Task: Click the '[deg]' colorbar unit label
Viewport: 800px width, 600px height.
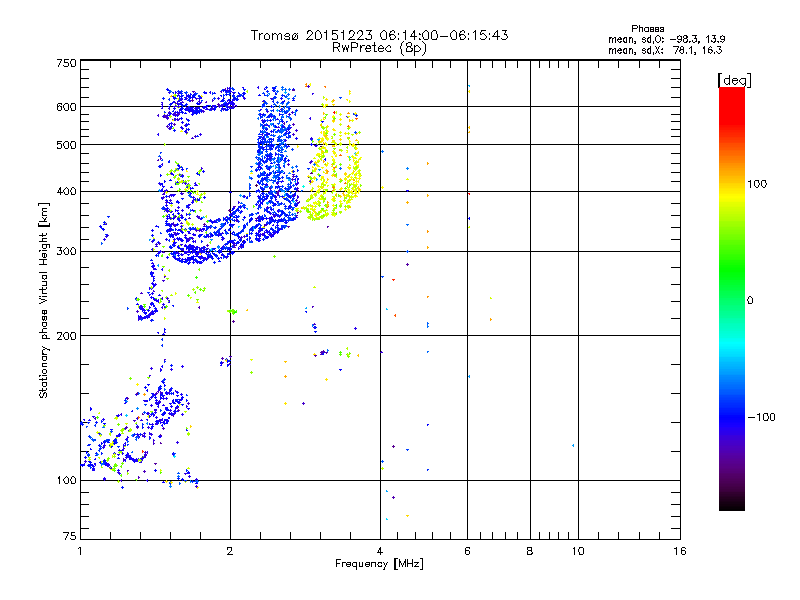Action: pos(734,80)
